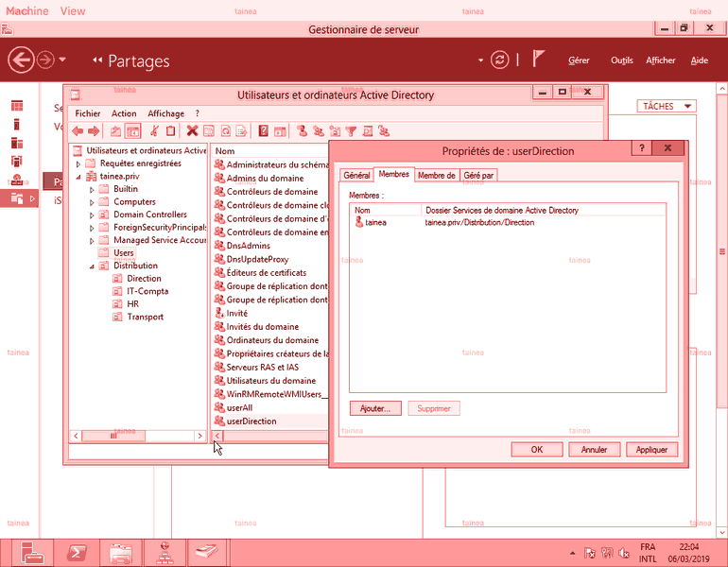The width and height of the screenshot is (728, 567).
Task: Click OK in userDirection properties
Action: click(537, 450)
